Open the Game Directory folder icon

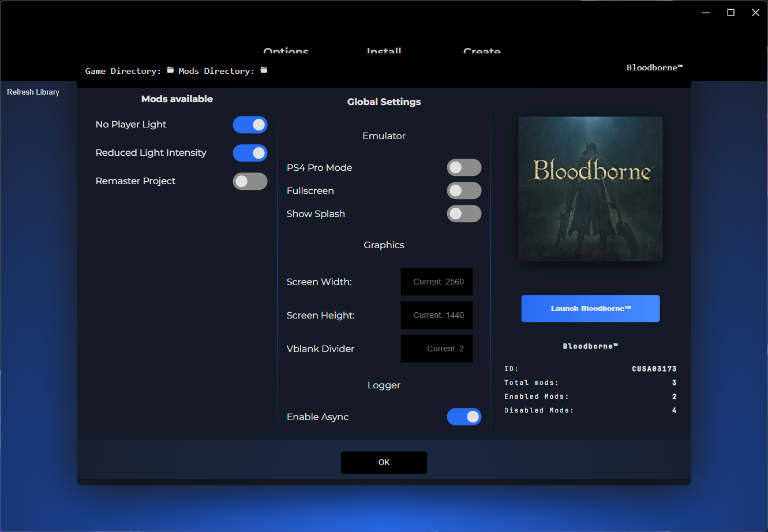170,70
